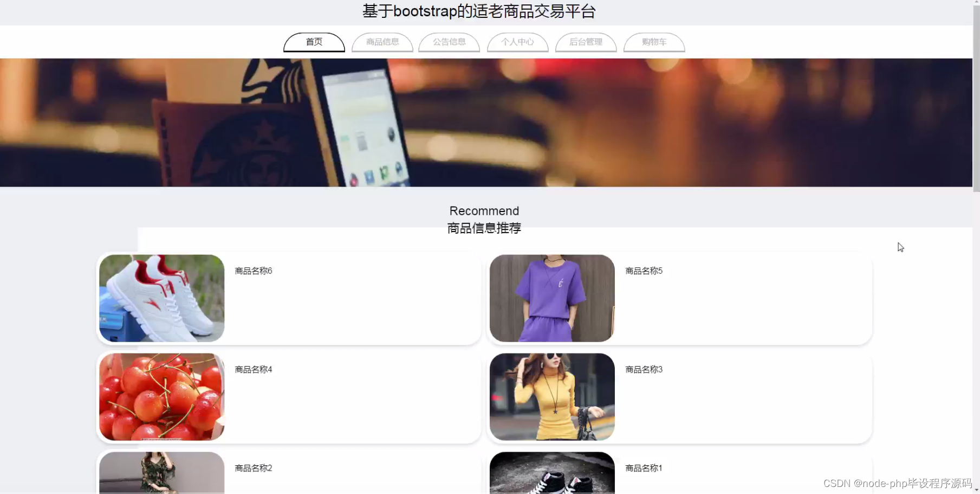Click the purple outfit product thumbnail

[551, 298]
